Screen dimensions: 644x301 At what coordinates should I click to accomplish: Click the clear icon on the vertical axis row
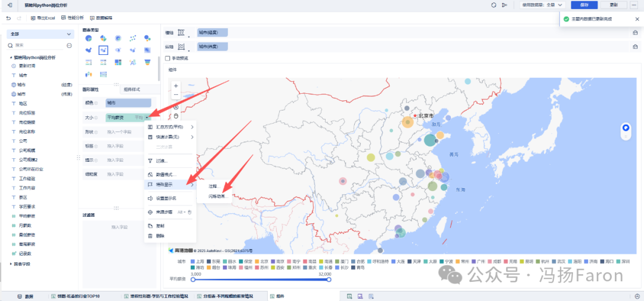[635, 47]
